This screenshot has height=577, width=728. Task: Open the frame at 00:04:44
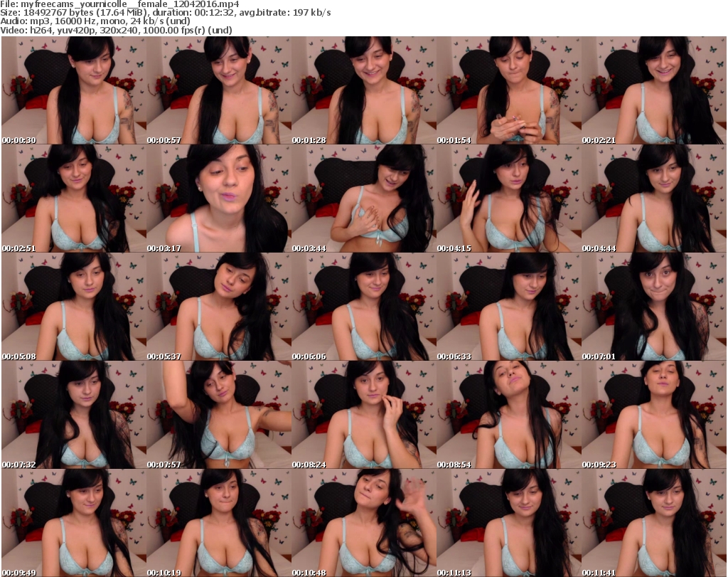(654, 198)
